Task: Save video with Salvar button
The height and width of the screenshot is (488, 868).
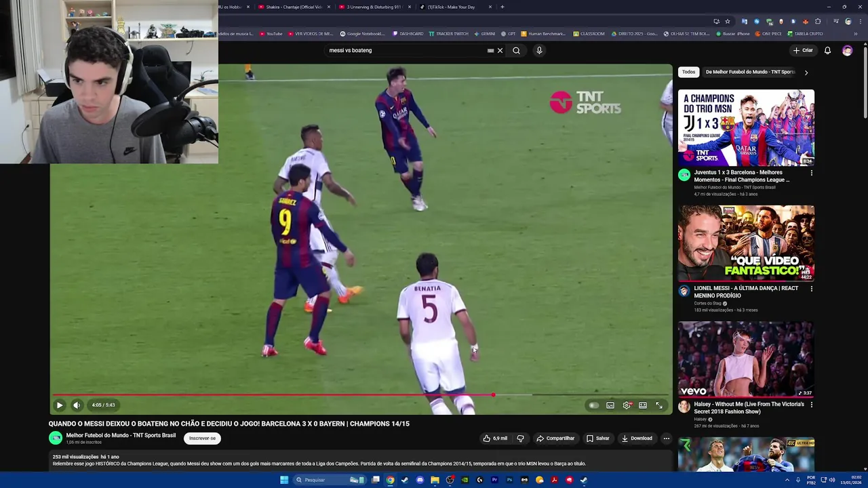Action: (597, 439)
